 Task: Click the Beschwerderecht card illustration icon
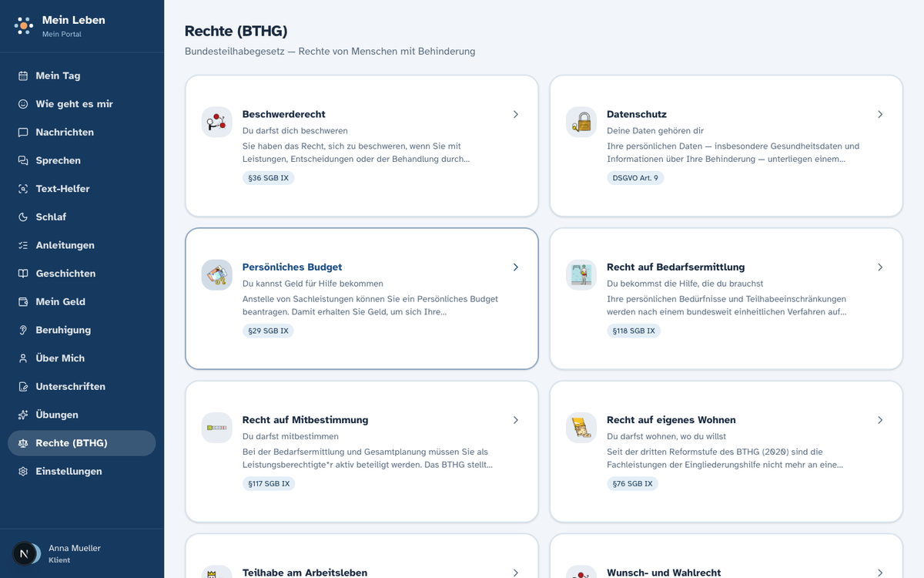click(x=217, y=122)
